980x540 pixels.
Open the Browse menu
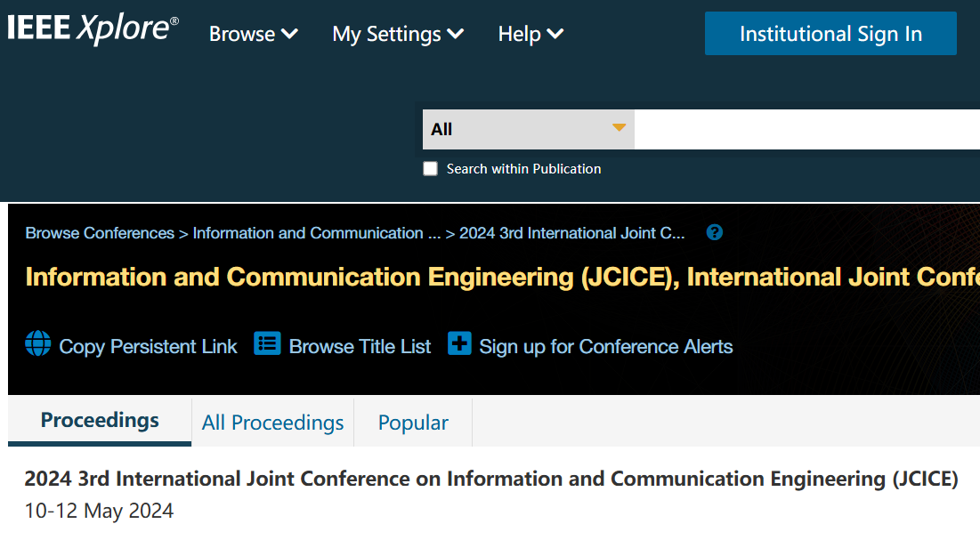point(253,34)
